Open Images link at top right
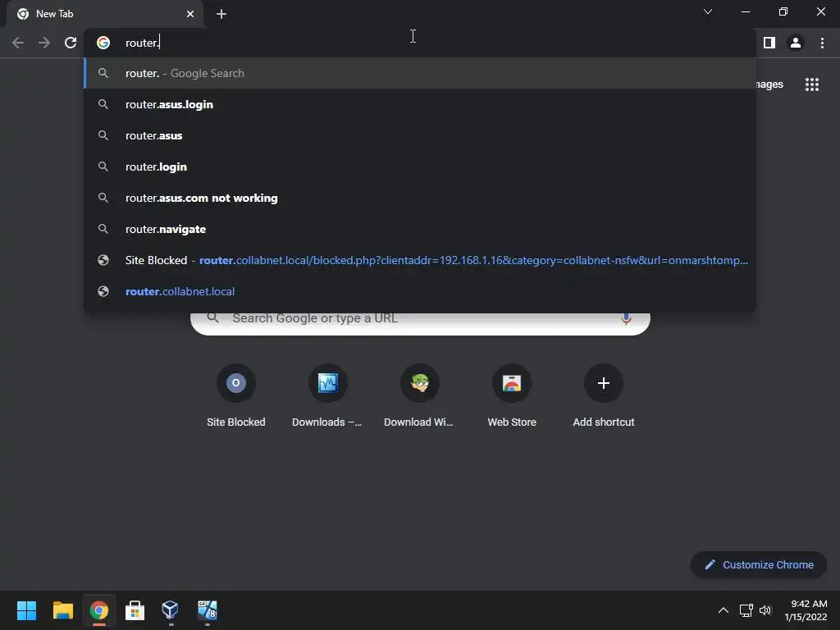 point(769,84)
